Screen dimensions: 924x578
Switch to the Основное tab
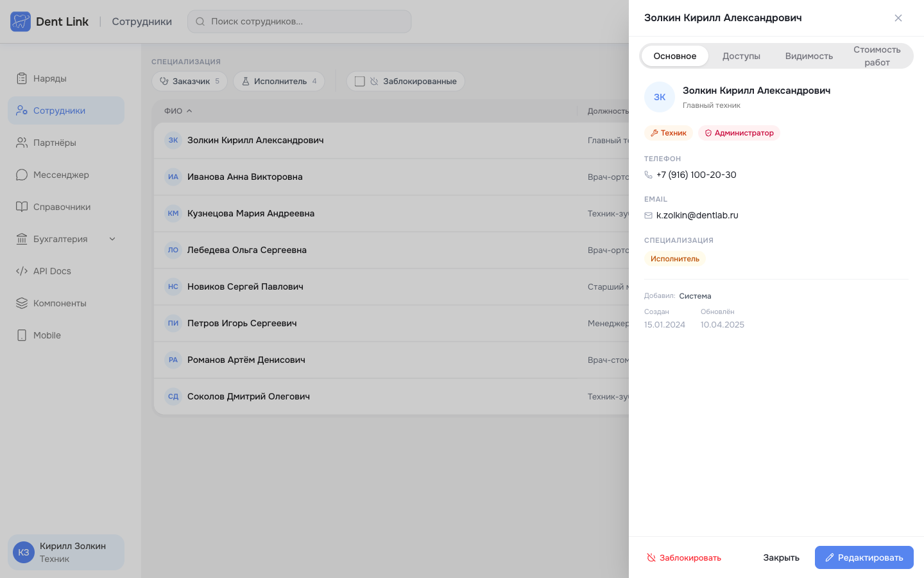674,56
